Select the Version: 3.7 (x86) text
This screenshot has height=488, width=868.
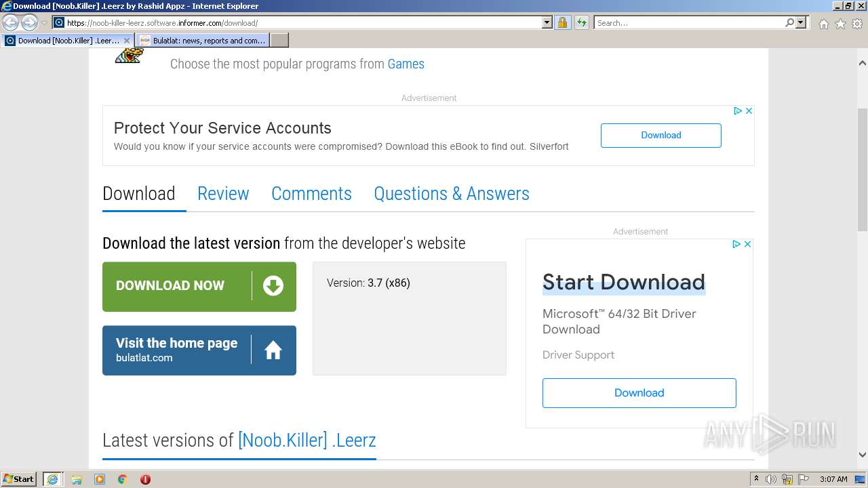pos(368,283)
